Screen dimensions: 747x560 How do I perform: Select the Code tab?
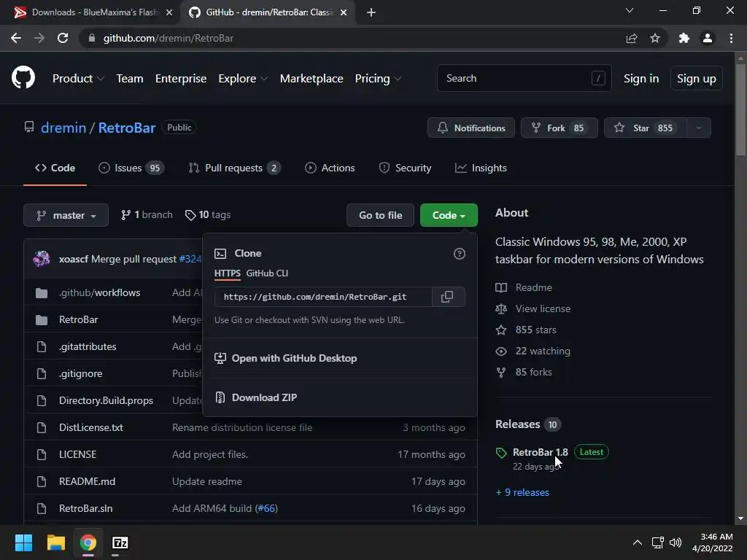point(55,168)
